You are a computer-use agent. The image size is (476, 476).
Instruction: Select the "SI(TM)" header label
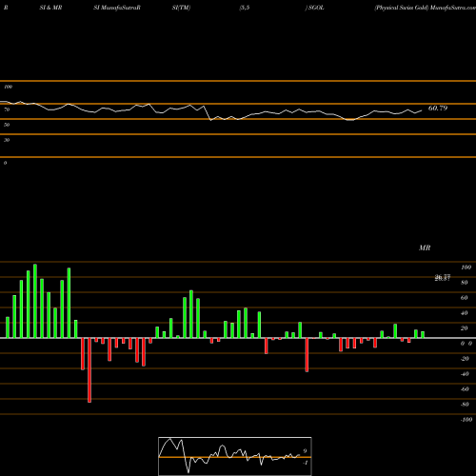pos(181,8)
